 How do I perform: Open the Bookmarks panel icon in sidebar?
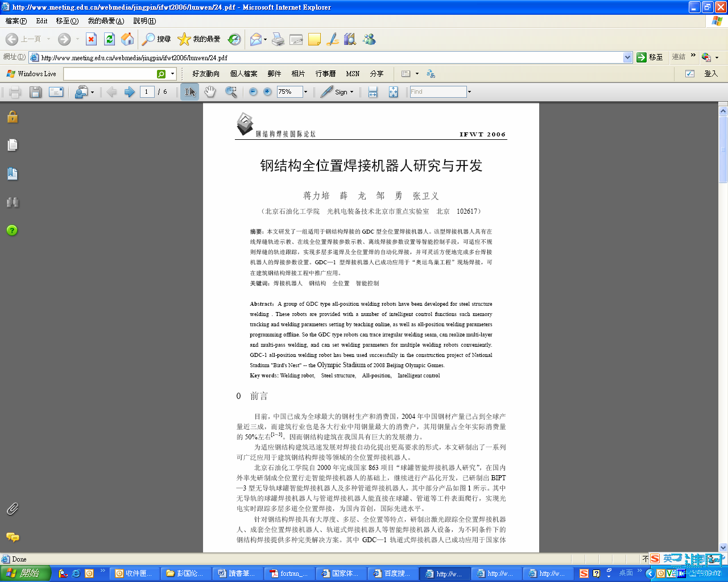(13, 174)
